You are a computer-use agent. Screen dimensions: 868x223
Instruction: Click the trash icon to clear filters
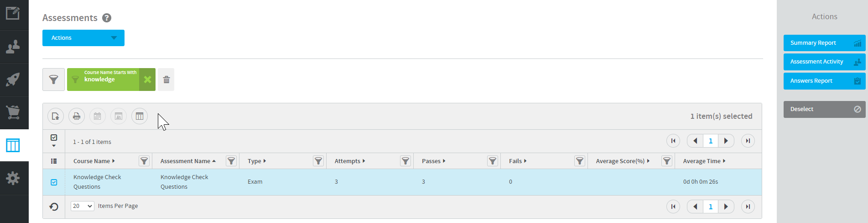[166, 80]
